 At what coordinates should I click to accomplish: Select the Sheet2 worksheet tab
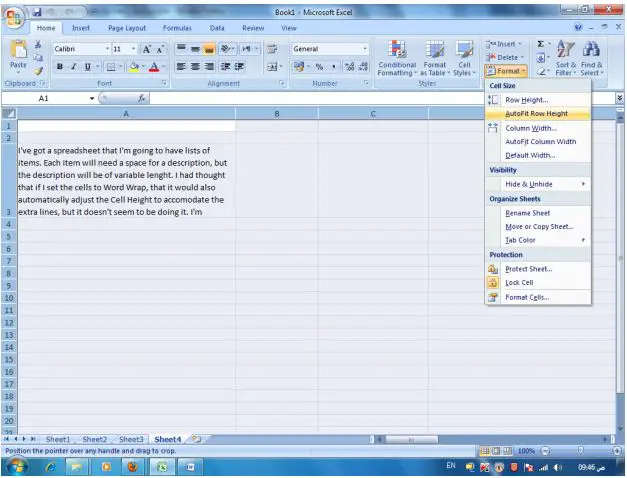click(x=94, y=439)
